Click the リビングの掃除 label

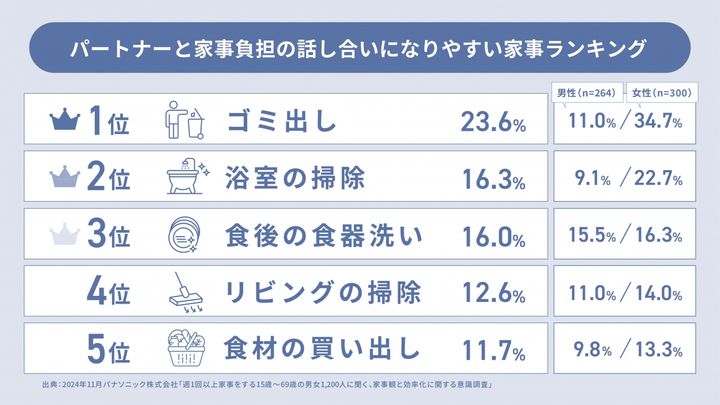[322, 294]
